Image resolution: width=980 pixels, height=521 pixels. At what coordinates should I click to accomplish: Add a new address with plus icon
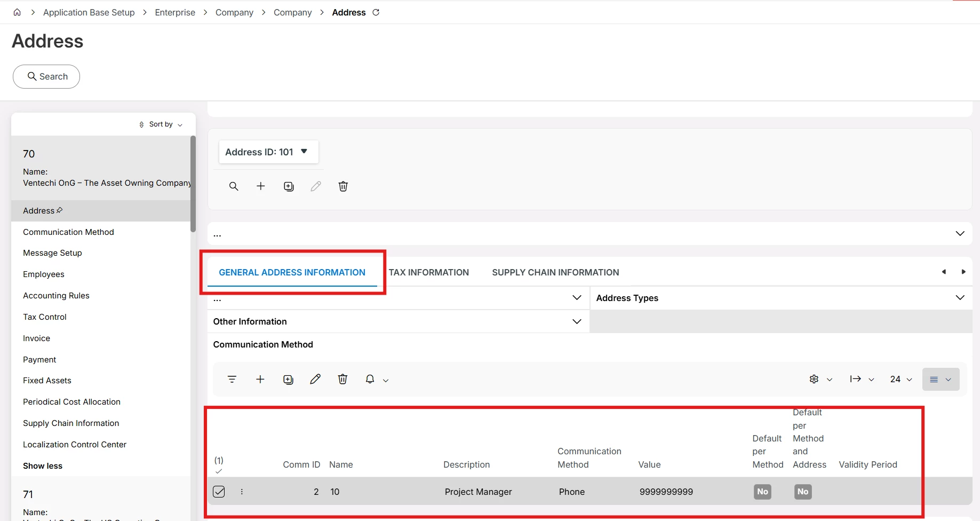click(x=261, y=186)
